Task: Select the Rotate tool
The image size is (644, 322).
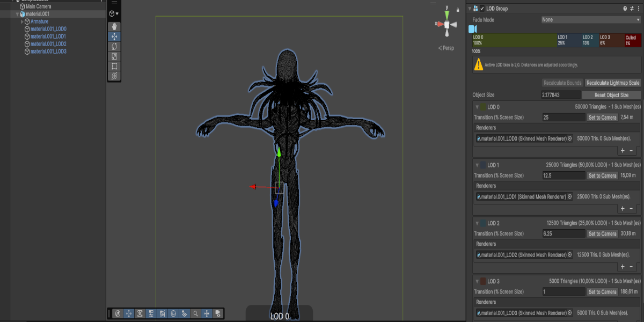Action: (x=114, y=47)
